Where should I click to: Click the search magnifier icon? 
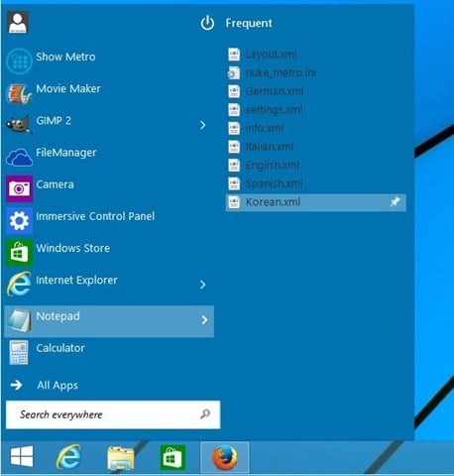205,414
